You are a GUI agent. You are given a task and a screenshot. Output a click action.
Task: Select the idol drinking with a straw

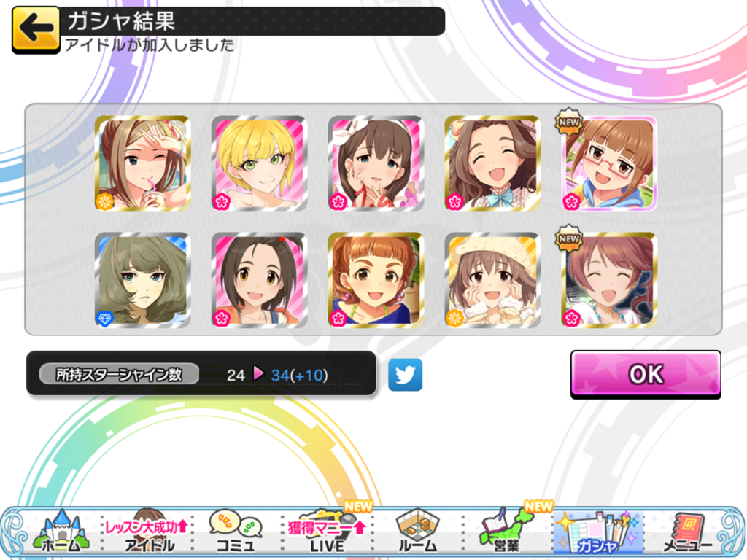tap(143, 163)
